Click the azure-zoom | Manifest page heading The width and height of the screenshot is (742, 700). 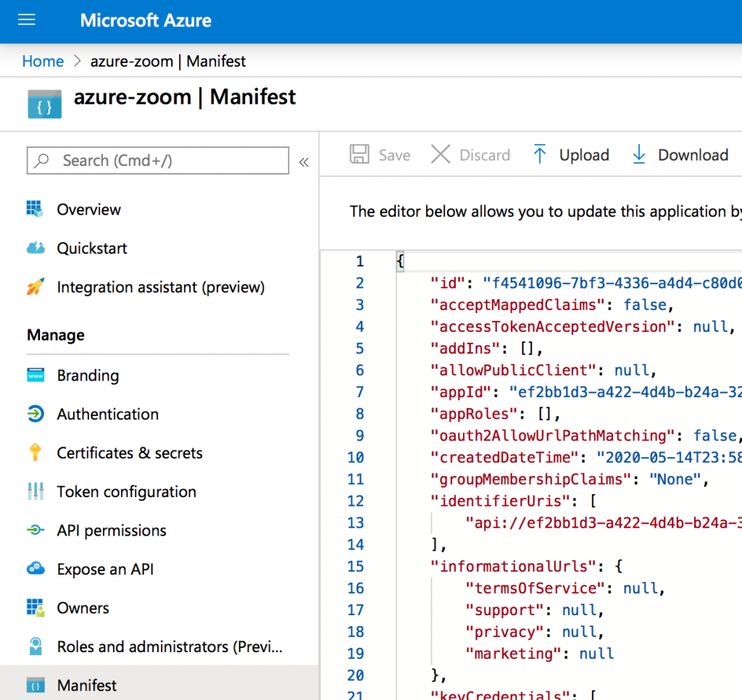click(185, 97)
